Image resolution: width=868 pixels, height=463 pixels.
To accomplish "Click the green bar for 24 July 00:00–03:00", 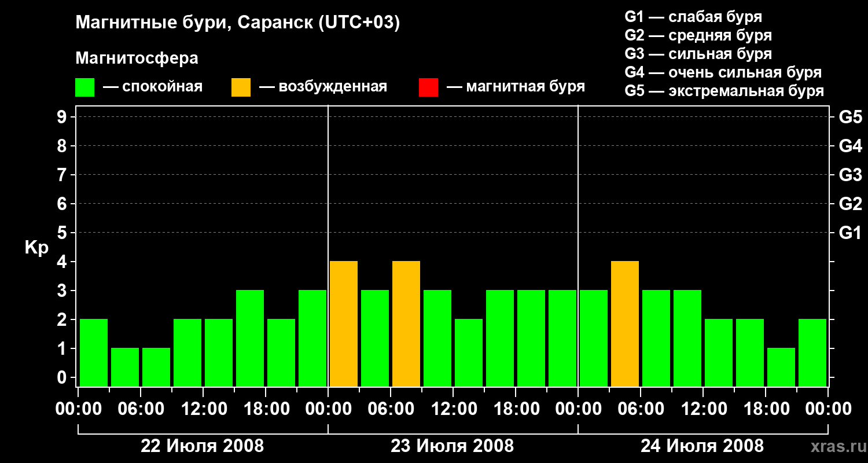I will (594, 338).
